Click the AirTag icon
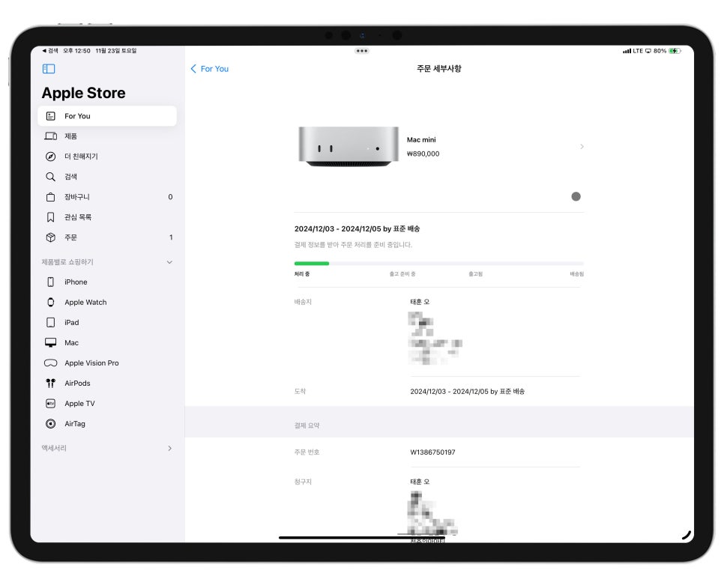Screen dimensions: 724x588 [51, 424]
